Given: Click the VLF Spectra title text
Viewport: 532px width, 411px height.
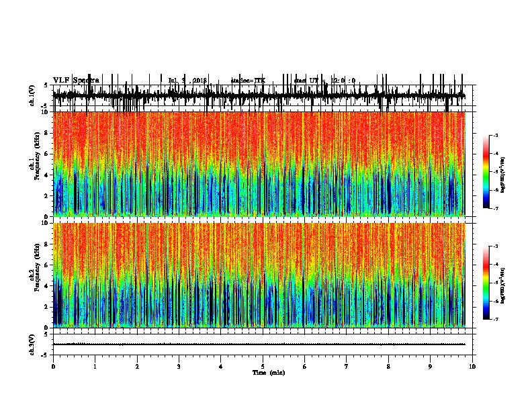Looking at the screenshot, I should pos(76,81).
